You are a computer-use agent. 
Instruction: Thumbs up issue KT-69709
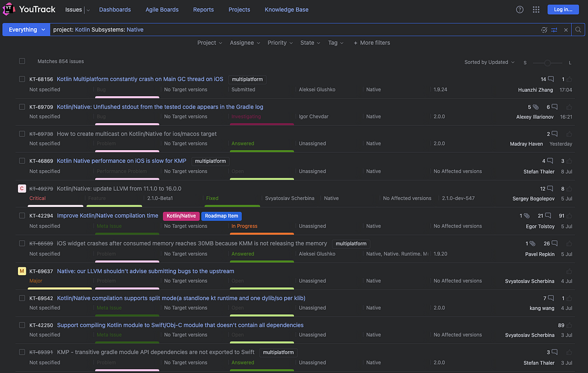[569, 107]
